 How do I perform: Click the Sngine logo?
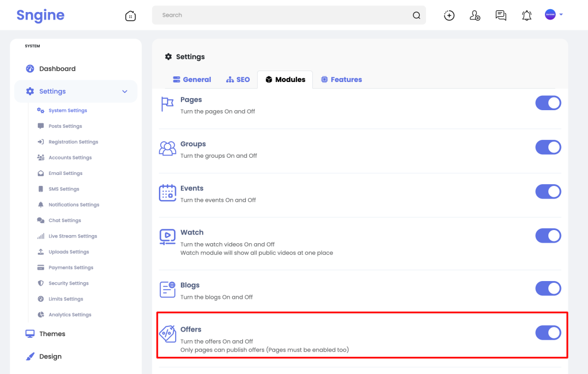[41, 15]
